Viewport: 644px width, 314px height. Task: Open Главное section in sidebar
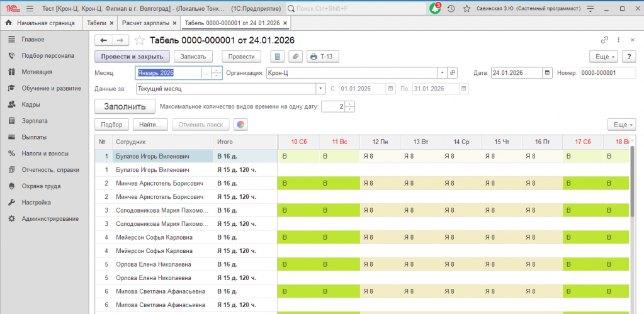pyautogui.click(x=33, y=40)
